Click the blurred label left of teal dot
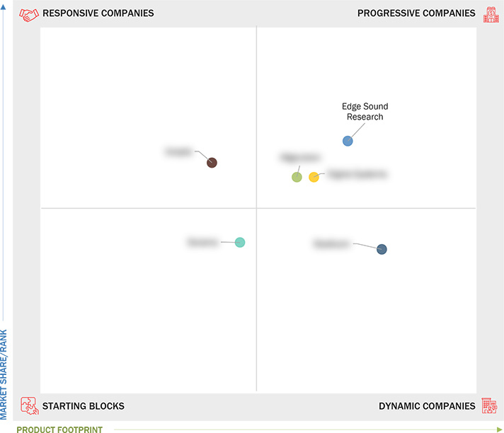 pos(202,242)
